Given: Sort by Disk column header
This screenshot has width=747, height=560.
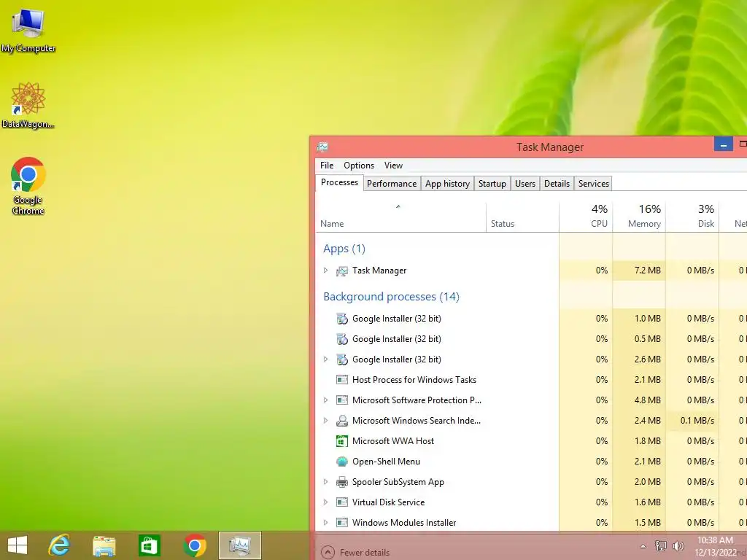Looking at the screenshot, I should (x=693, y=217).
